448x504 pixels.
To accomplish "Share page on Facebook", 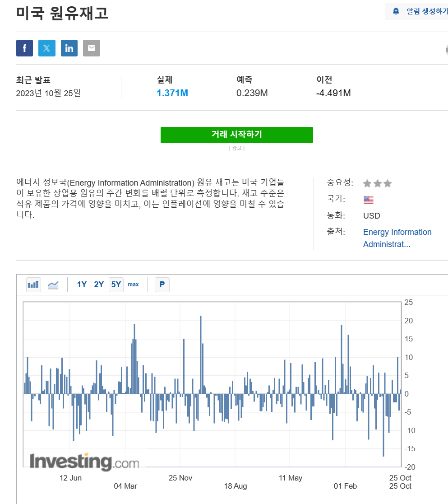I will click(x=24, y=48).
